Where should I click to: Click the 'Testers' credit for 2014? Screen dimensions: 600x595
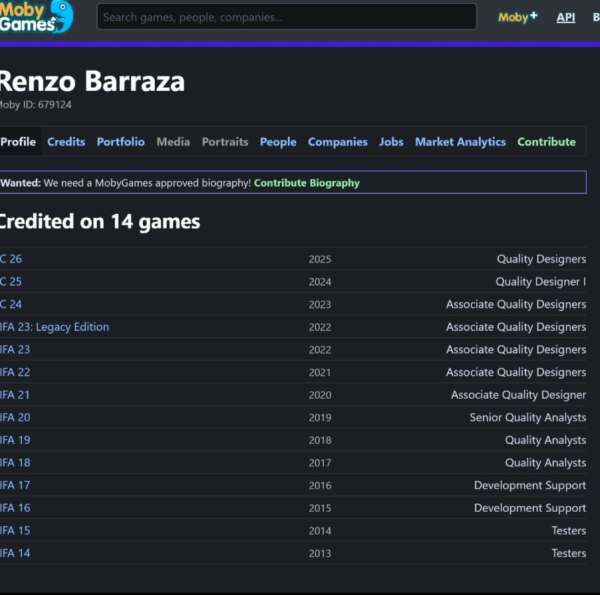point(569,530)
